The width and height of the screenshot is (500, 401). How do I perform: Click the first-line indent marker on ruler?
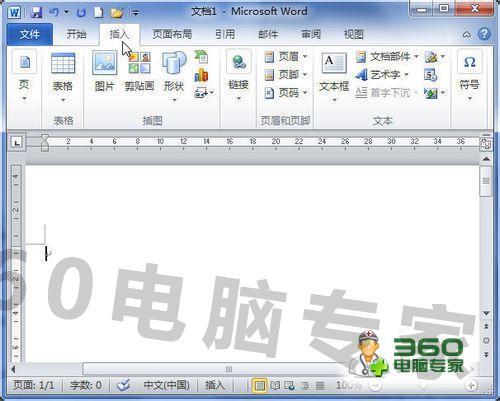point(45,137)
